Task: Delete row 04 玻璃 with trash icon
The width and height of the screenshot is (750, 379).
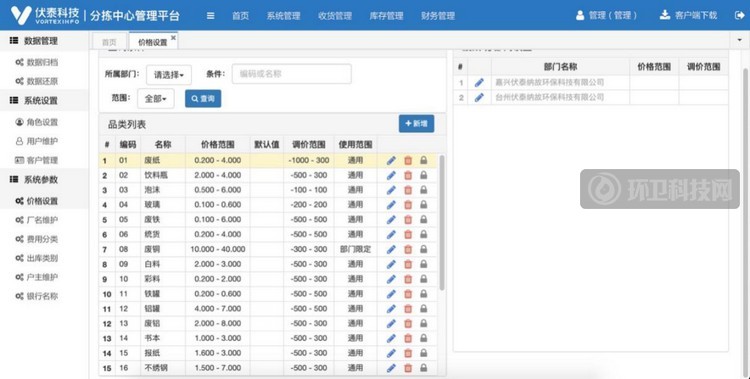Action: click(408, 205)
